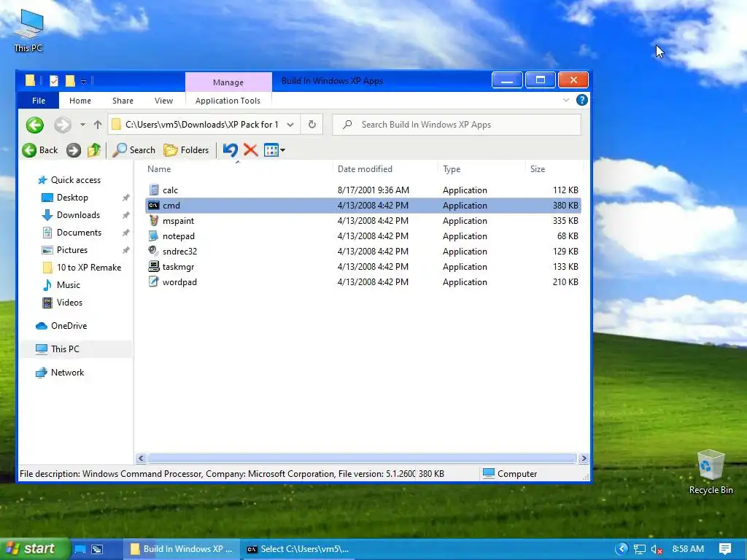
Task: Select the calc application file
Action: tap(363, 190)
